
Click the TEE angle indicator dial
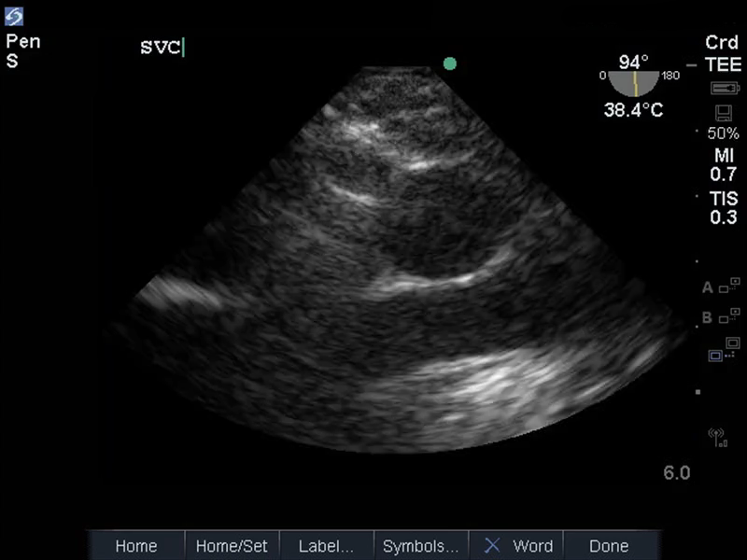(633, 82)
